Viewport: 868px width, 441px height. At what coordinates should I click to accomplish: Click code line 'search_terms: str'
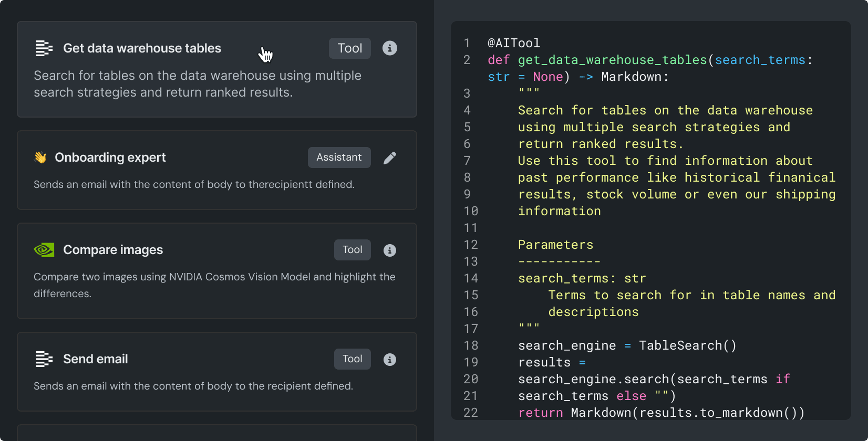tap(582, 278)
